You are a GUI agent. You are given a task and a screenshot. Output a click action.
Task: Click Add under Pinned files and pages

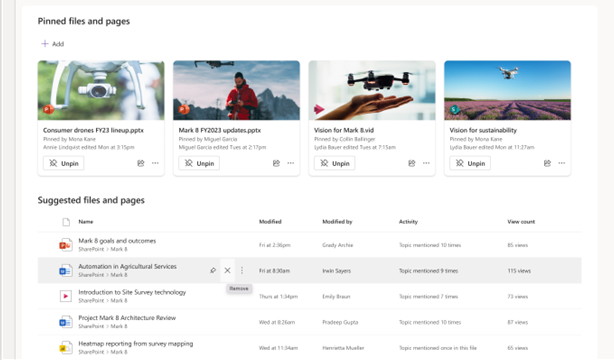pyautogui.click(x=52, y=44)
